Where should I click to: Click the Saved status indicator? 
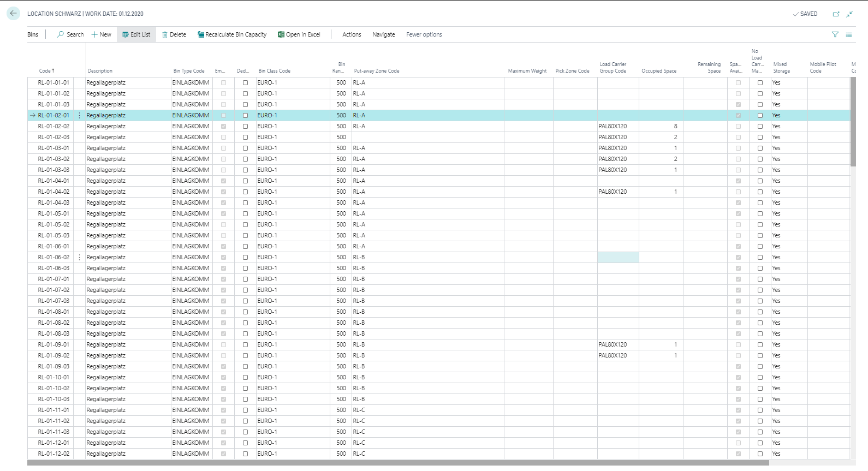click(805, 14)
